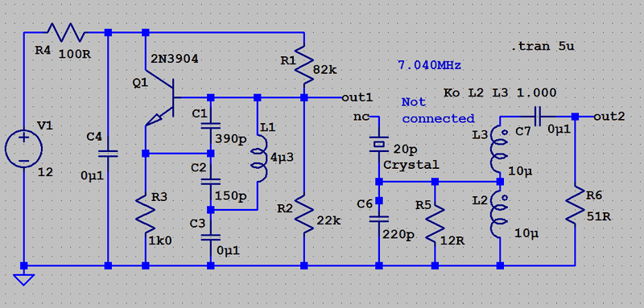Select the out2 net label

pyautogui.click(x=609, y=117)
